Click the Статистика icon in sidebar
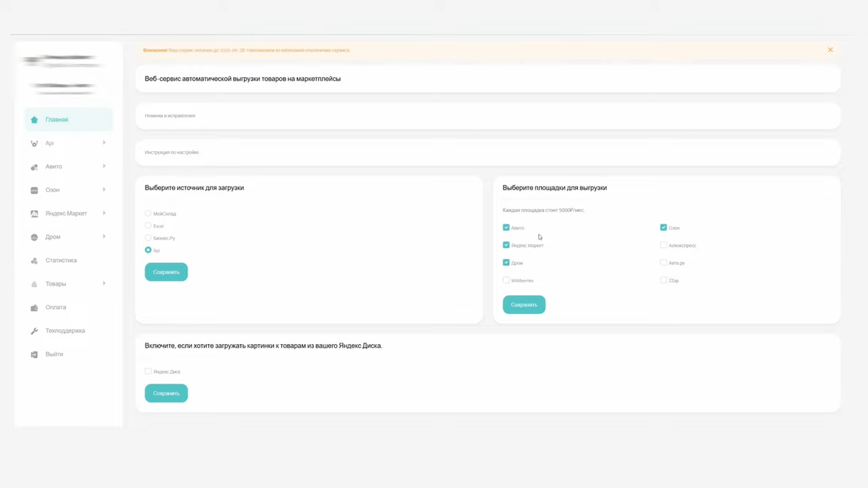 pyautogui.click(x=34, y=260)
